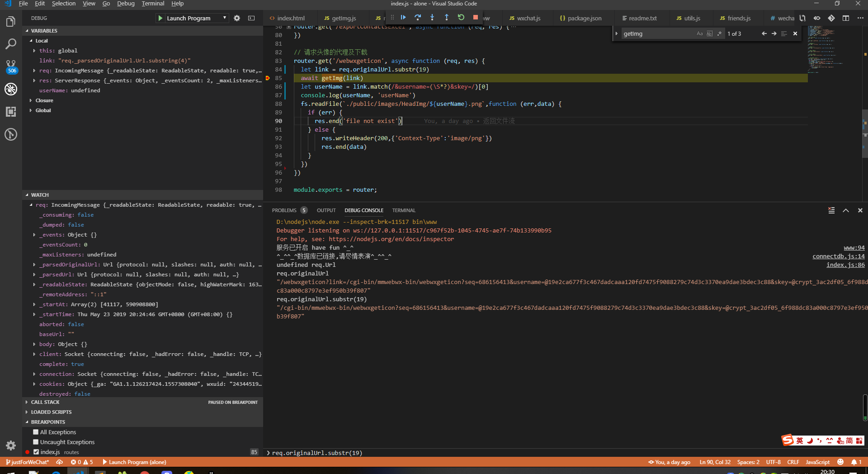Close the bottom panel
Viewport: 868px width, 474px height.
tap(860, 210)
